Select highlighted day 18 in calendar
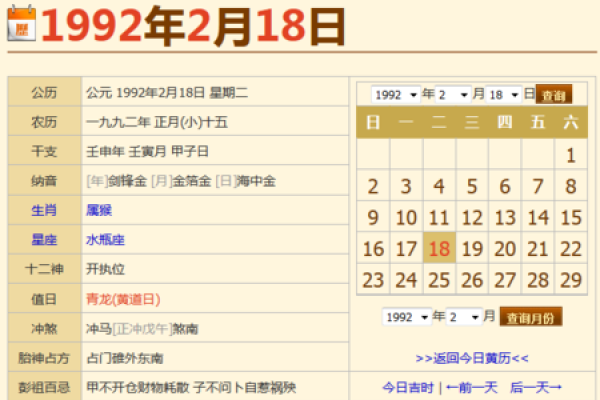Screen dimensions: 600x400 pos(438,249)
